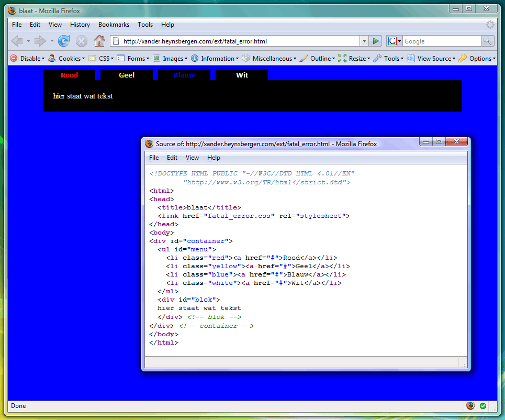Click the Images toolbar icon
This screenshot has width=505, height=420.
(156, 58)
